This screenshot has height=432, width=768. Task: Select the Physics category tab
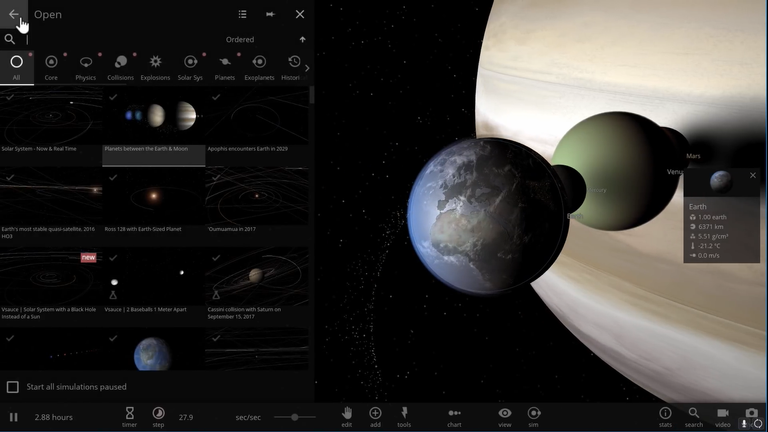point(86,67)
